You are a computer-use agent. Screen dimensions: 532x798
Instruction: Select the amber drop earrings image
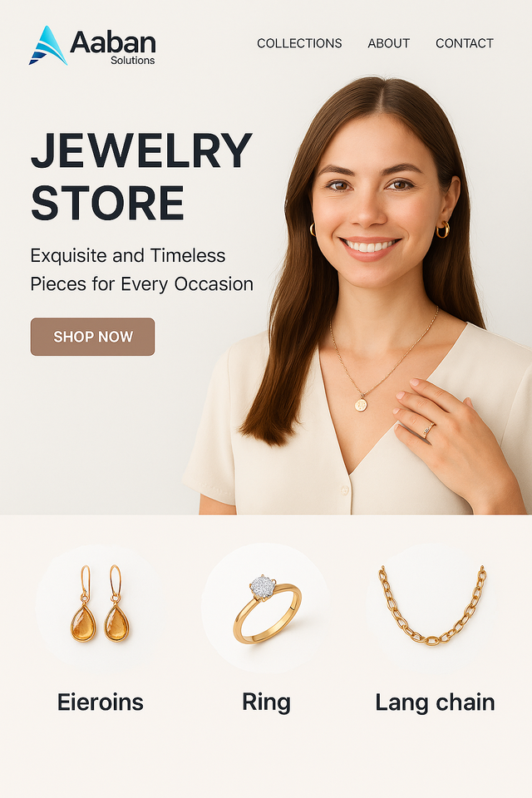[101, 603]
